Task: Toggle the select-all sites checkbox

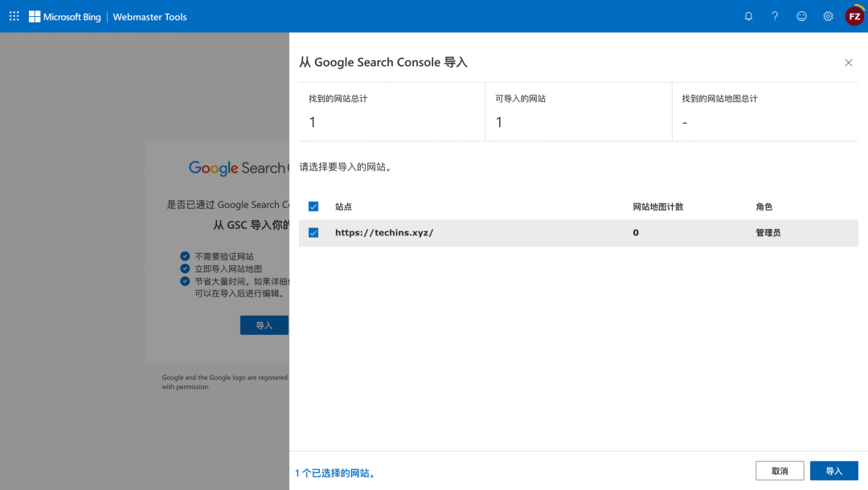Action: (x=313, y=206)
